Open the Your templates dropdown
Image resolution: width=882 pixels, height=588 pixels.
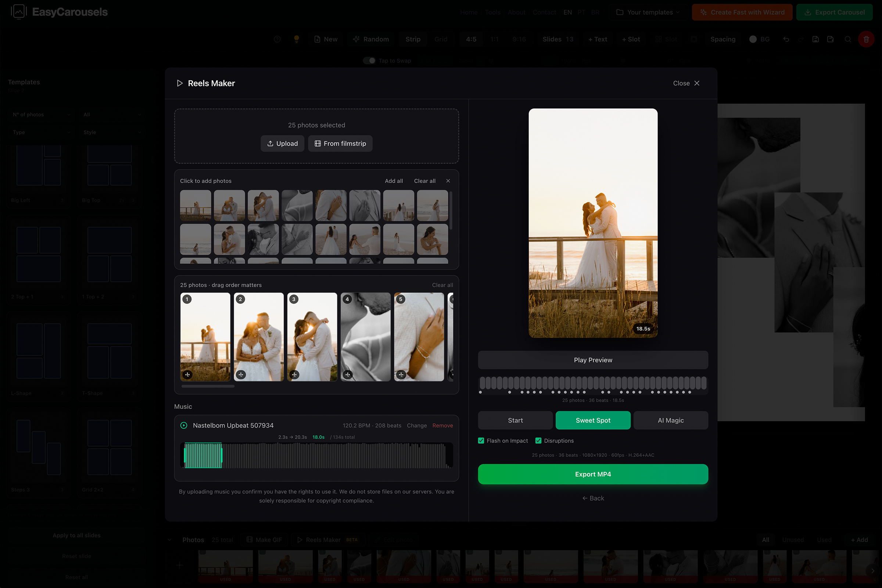pyautogui.click(x=648, y=12)
